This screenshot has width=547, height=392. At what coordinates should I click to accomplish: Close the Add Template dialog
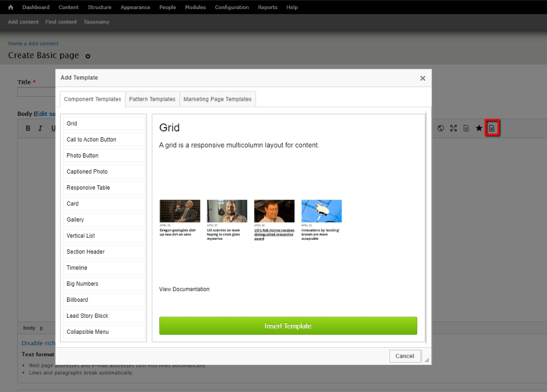(x=423, y=78)
